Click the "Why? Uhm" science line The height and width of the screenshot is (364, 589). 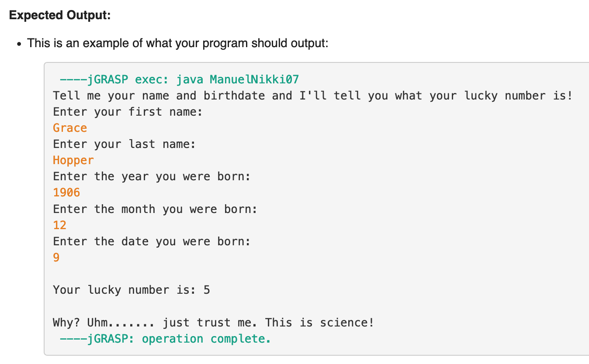(x=213, y=323)
